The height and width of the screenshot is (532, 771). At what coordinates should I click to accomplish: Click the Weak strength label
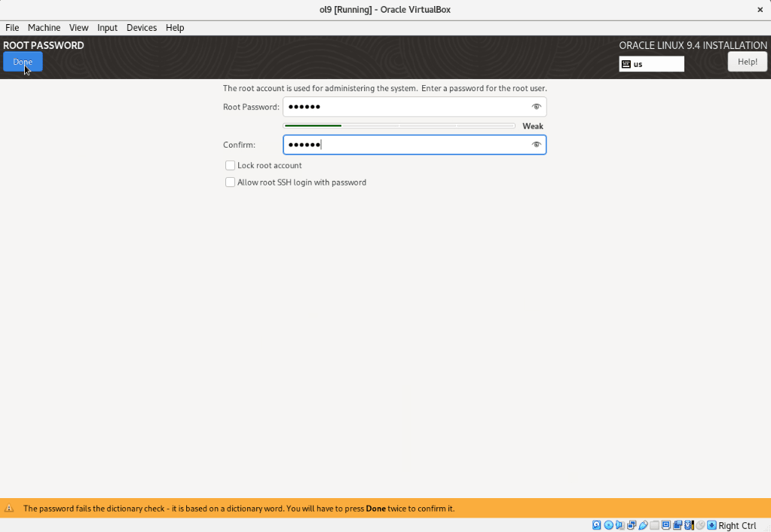coord(533,126)
